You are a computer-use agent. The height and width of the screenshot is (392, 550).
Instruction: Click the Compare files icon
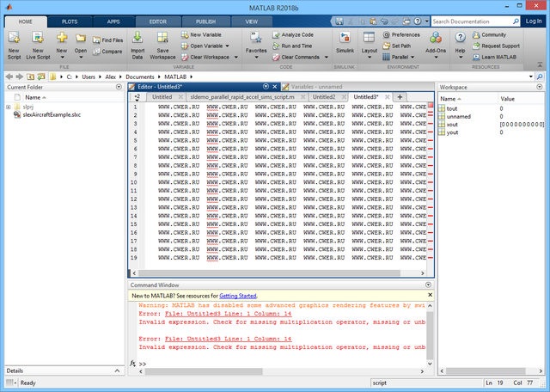[x=107, y=51]
